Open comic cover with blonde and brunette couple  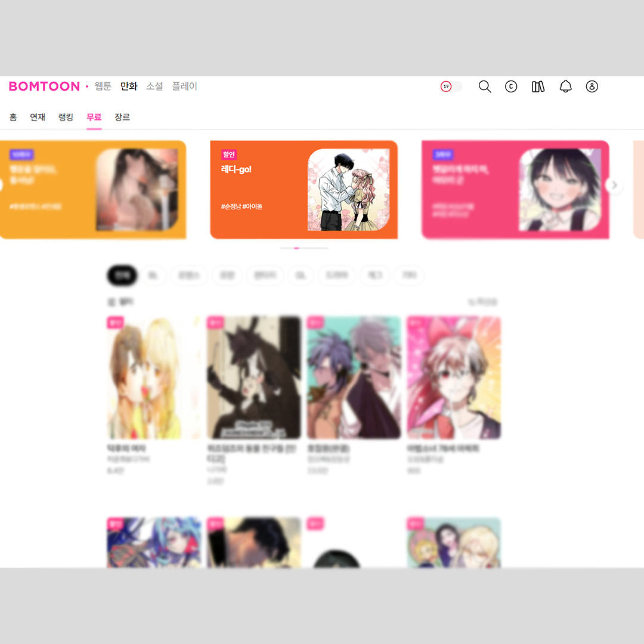tap(154, 377)
